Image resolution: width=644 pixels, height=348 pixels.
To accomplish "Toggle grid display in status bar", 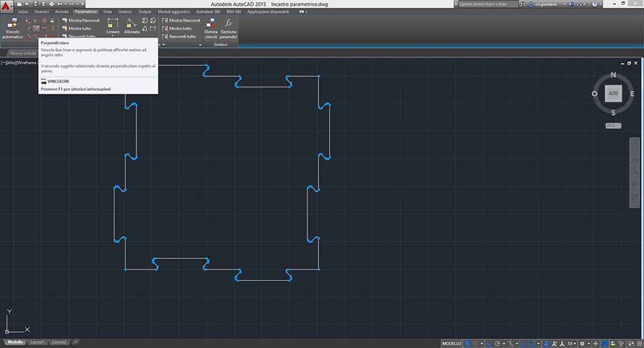I will coord(467,344).
